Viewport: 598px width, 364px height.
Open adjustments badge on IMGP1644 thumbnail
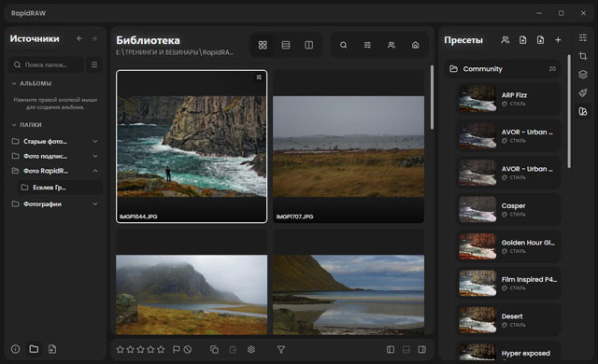pyautogui.click(x=259, y=77)
